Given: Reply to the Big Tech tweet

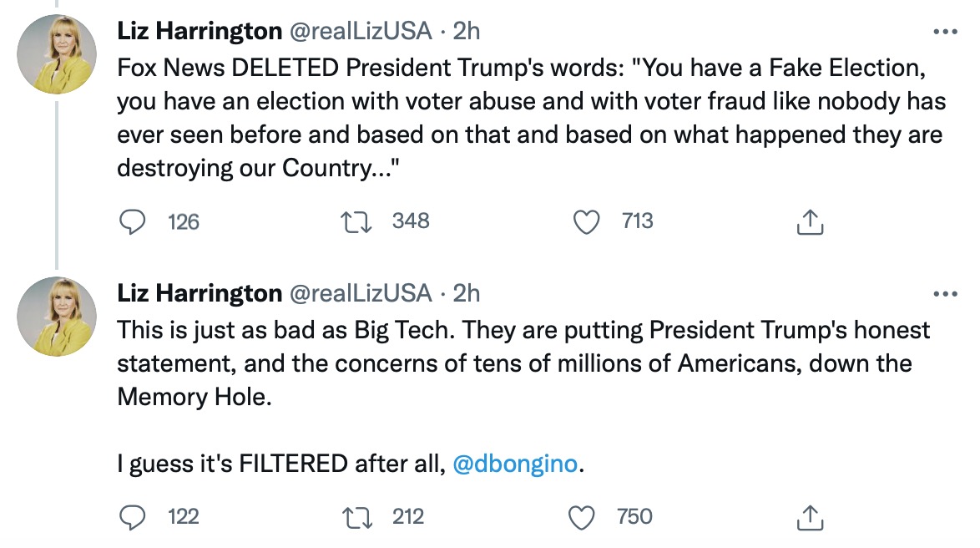Looking at the screenshot, I should [131, 517].
